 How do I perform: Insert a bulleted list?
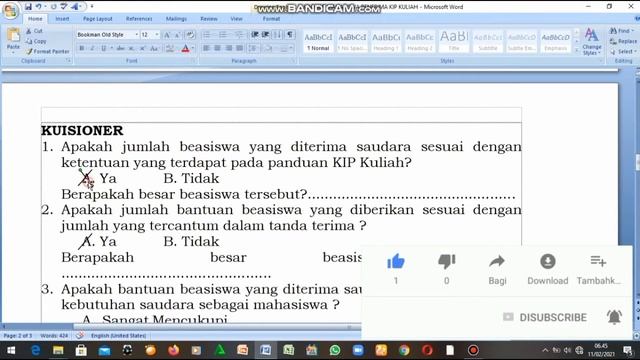pyautogui.click(x=208, y=35)
